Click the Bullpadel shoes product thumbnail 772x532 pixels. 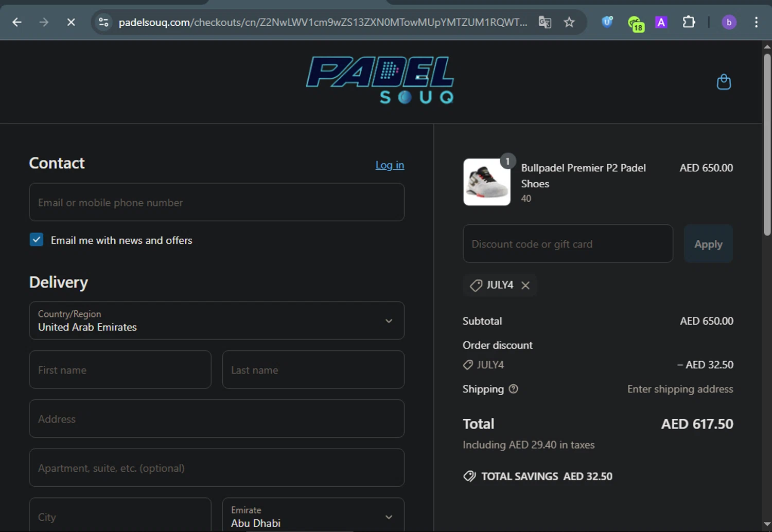(486, 182)
